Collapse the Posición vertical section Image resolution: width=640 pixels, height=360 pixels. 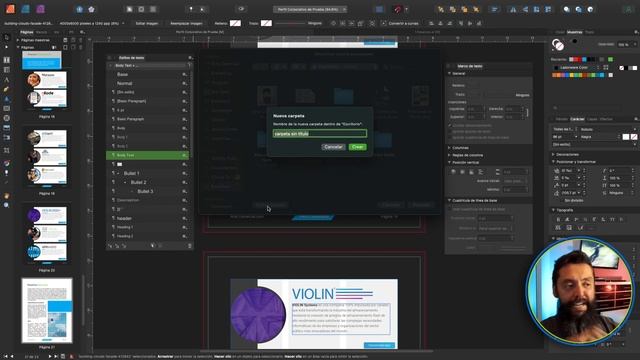[449, 162]
